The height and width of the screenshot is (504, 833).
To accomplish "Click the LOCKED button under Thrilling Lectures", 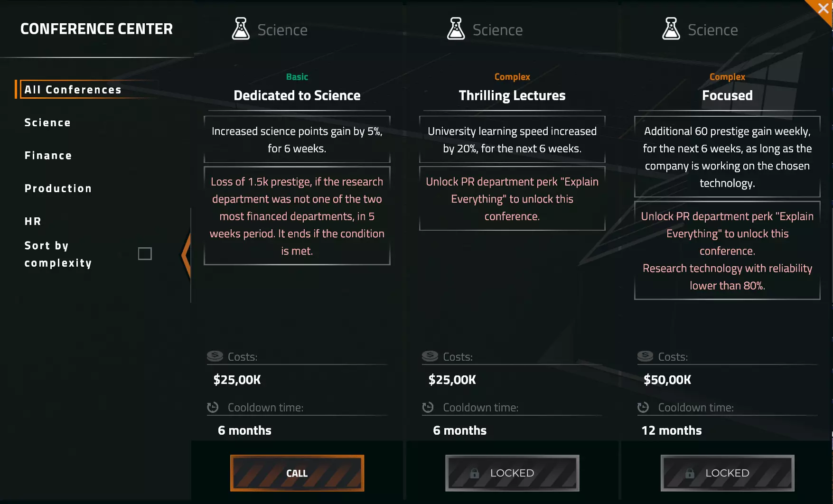I will pos(512,473).
